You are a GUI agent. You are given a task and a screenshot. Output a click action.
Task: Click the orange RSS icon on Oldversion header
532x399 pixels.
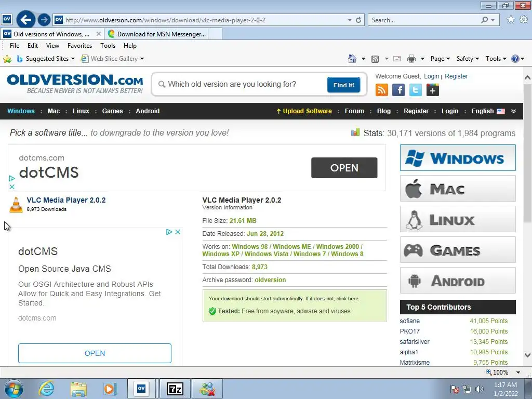[382, 90]
